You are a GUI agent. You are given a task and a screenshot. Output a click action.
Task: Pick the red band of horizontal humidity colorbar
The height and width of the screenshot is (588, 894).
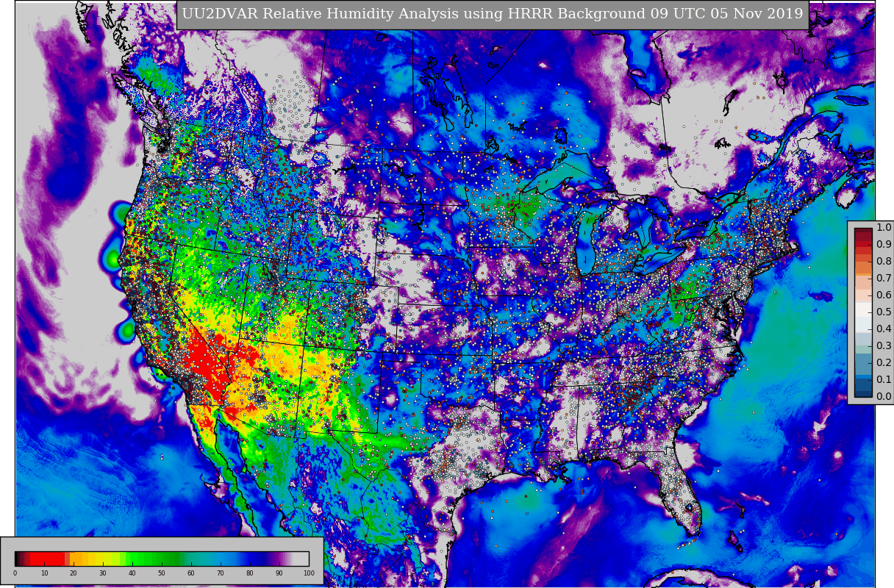click(x=48, y=559)
